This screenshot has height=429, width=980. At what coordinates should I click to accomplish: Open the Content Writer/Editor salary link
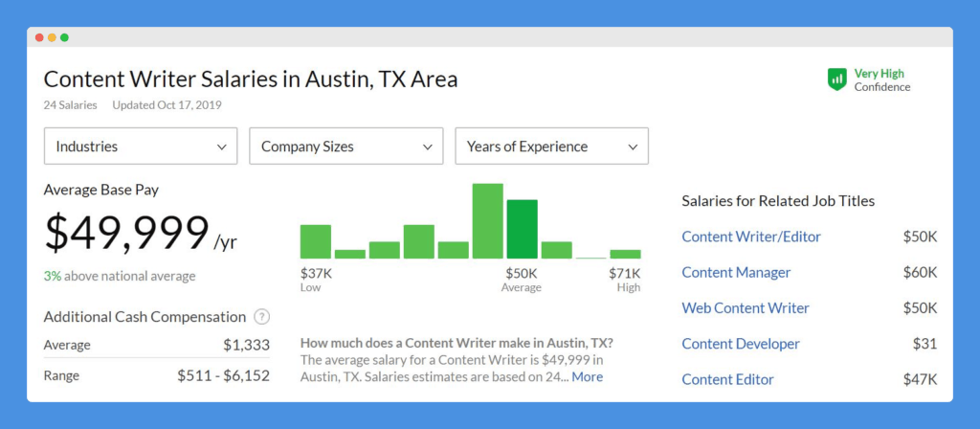(751, 237)
